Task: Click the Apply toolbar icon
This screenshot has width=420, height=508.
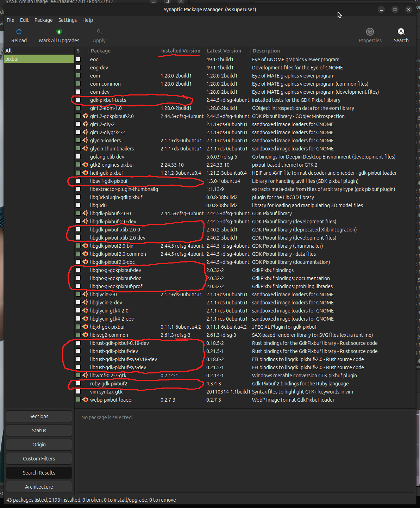Action: point(99,32)
